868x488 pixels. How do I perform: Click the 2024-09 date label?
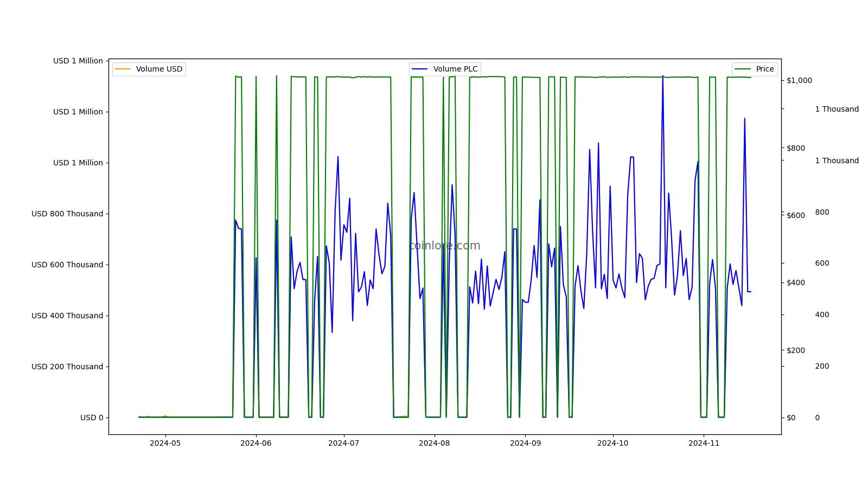click(x=525, y=443)
